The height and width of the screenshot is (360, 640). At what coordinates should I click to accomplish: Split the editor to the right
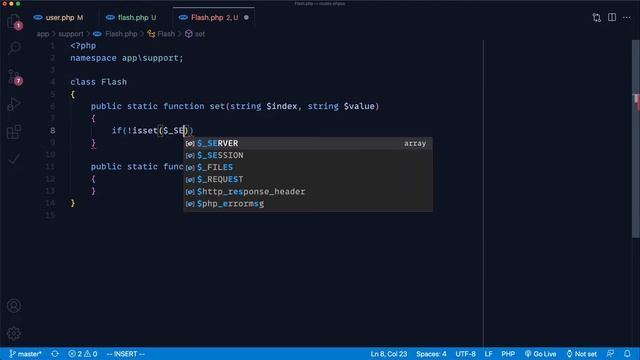(x=612, y=17)
